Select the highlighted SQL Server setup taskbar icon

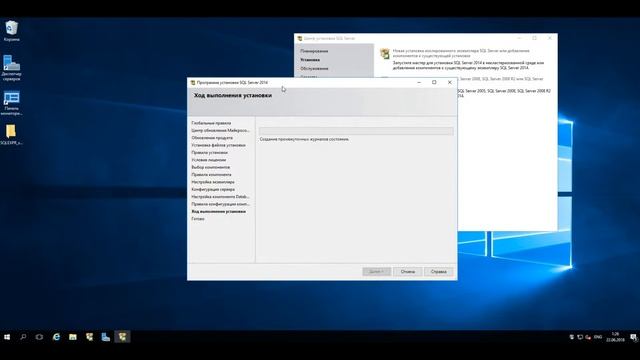pyautogui.click(x=122, y=337)
